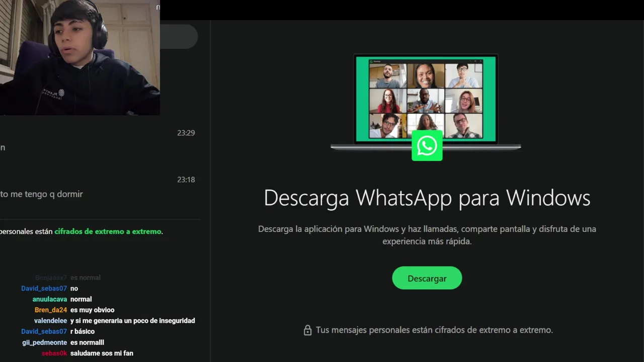This screenshot has width=644, height=362.
Task: Click the description text 'Descarga la aplicación para Windows'
Action: [427, 235]
